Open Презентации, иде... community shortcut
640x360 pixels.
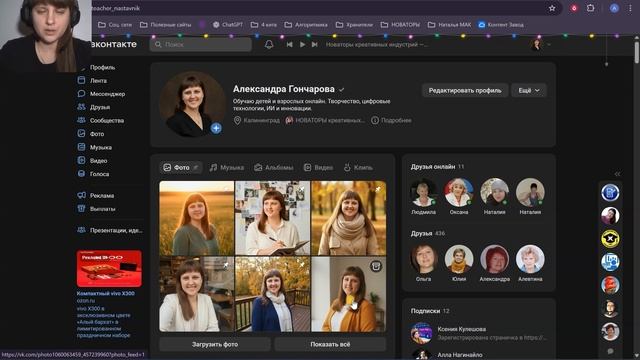110,230
